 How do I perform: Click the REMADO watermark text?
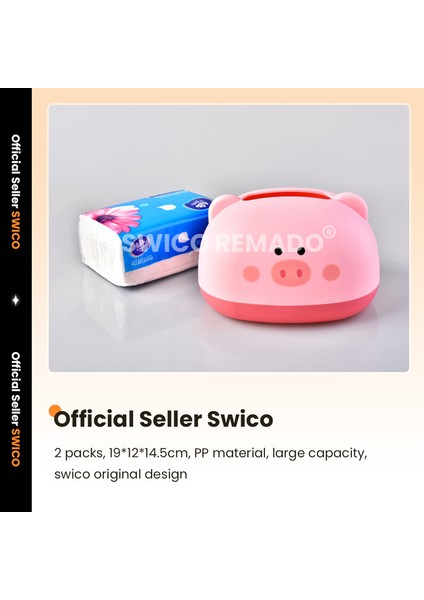click(x=269, y=243)
